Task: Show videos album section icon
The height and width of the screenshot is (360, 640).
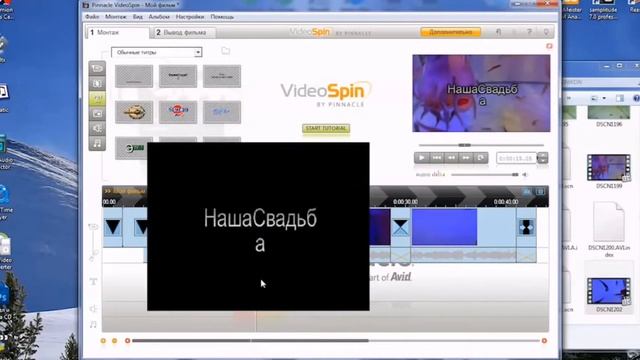Action: tap(97, 68)
